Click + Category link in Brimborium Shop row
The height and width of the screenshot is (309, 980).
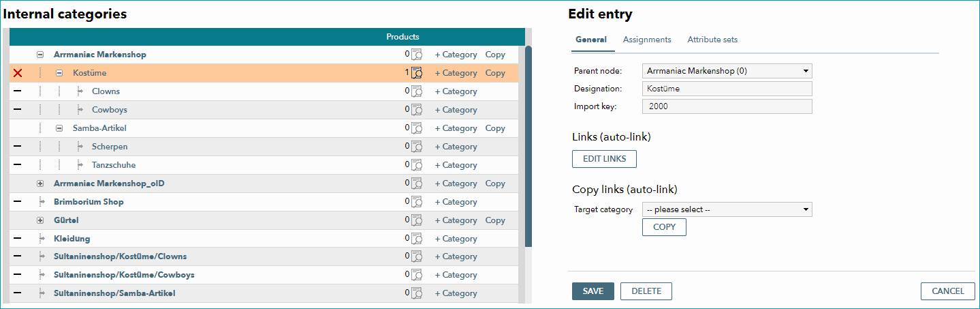pyautogui.click(x=456, y=202)
